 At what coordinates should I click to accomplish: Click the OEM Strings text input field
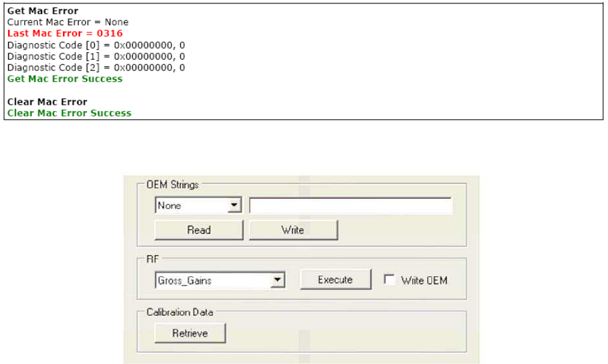pyautogui.click(x=351, y=206)
